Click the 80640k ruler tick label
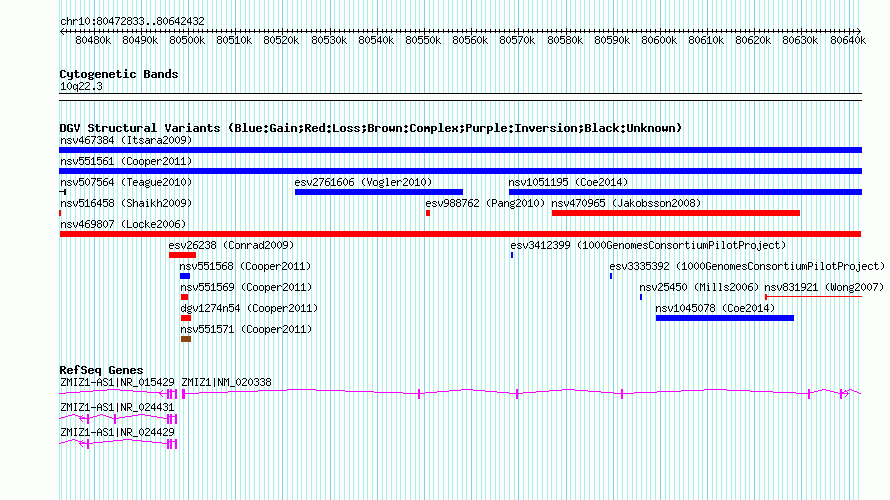This screenshot has height=500, width=890. 848,40
